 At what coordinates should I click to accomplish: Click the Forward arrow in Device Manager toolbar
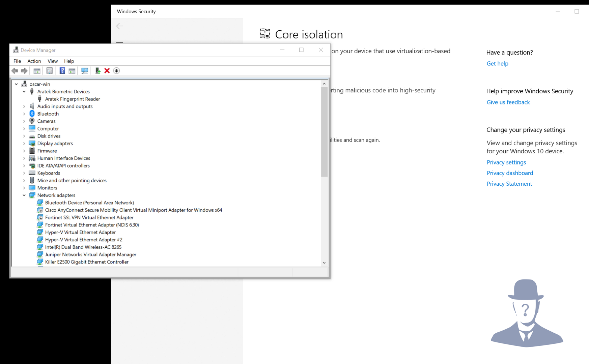tap(24, 71)
